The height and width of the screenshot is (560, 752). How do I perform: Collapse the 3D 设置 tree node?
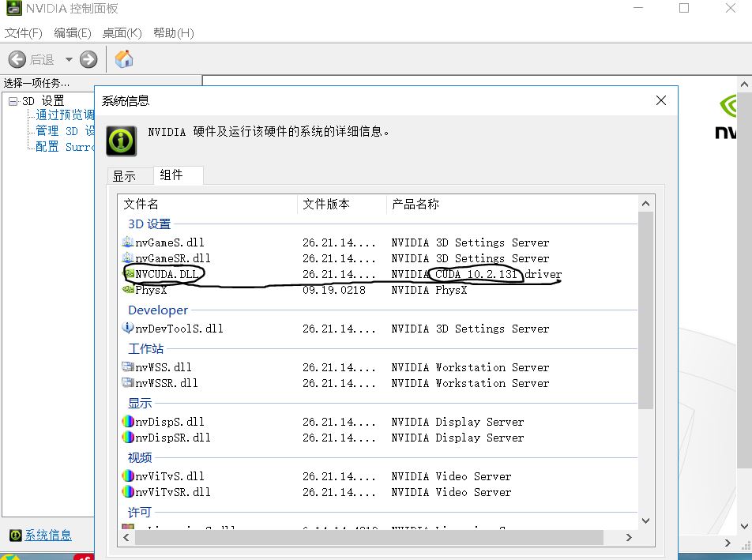13,100
